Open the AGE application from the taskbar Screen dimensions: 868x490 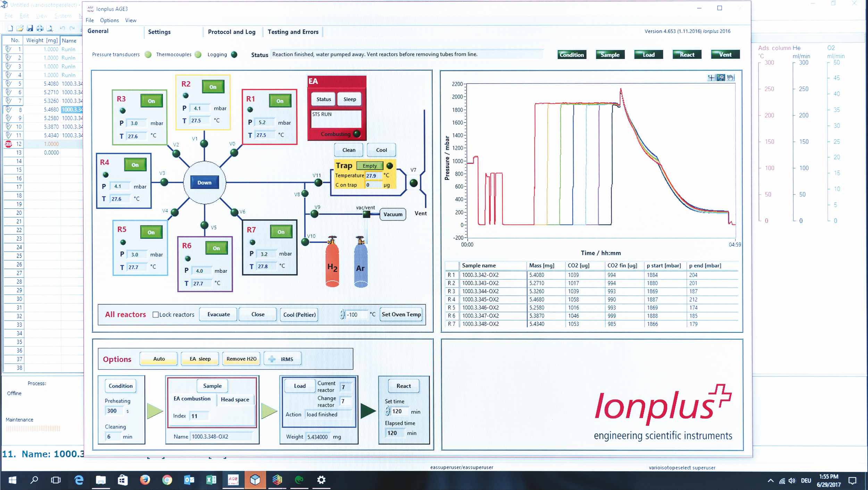click(x=234, y=480)
